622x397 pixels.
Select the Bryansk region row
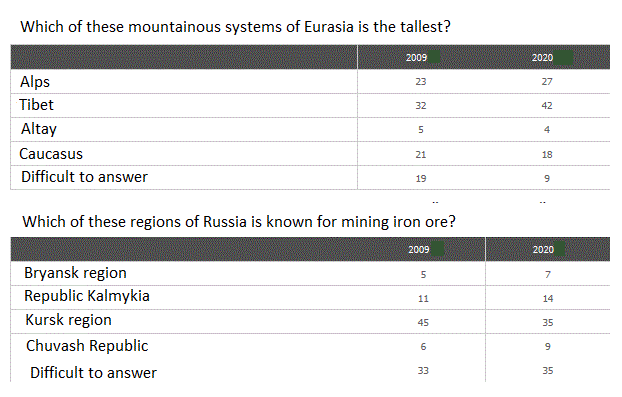click(310, 274)
